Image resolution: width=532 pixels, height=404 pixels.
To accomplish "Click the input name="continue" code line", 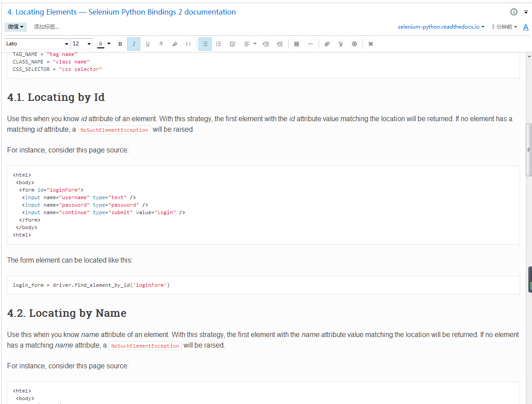I will pos(103,212).
